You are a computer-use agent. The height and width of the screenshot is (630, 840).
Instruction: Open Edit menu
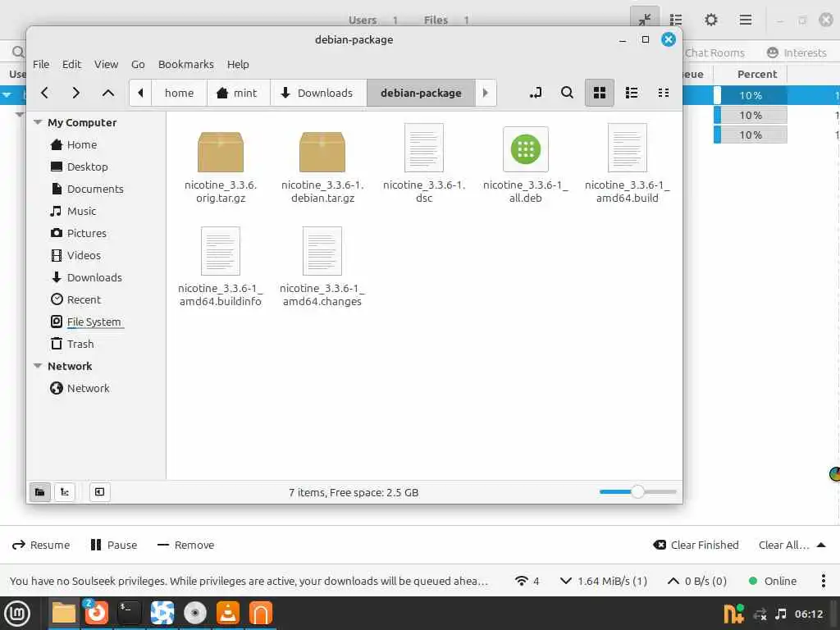tap(71, 64)
